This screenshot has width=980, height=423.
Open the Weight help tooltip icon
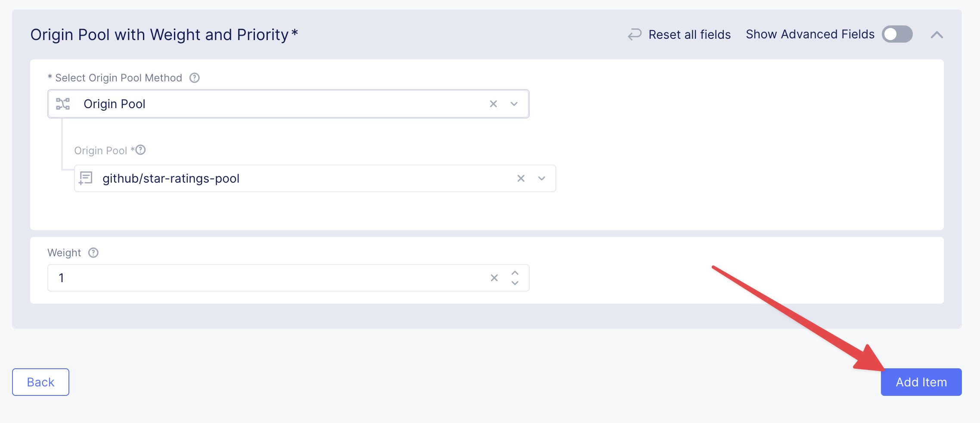click(x=93, y=253)
